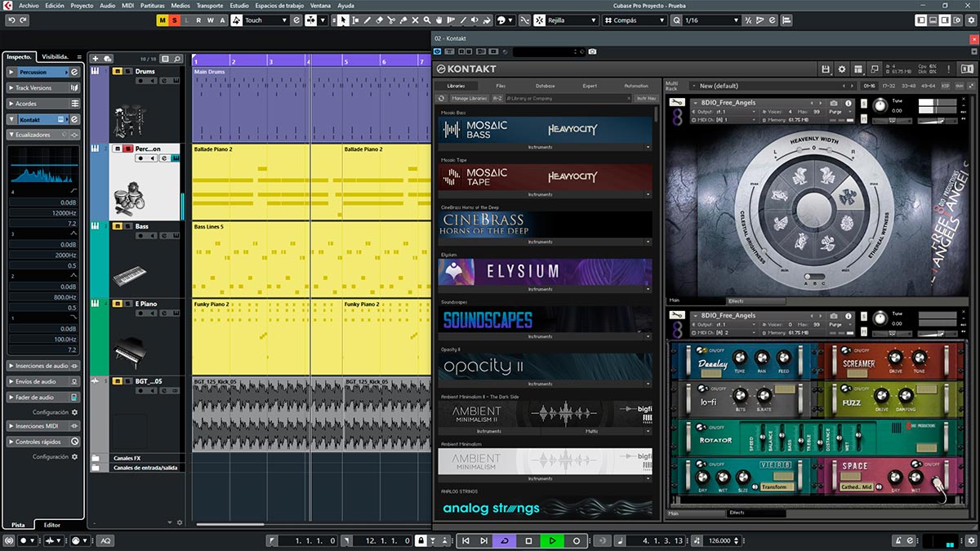This screenshot has height=551, width=980.
Task: Open the Compás grid type dropdown
Action: click(635, 20)
